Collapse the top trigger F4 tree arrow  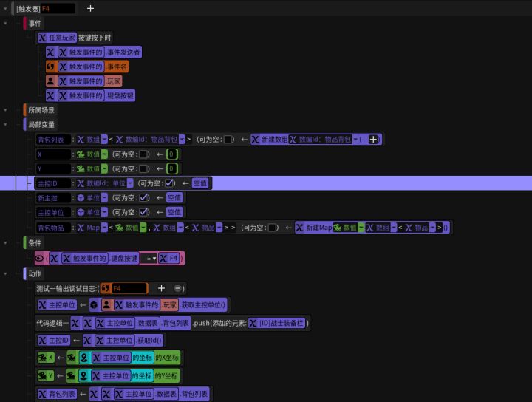click(x=5, y=8)
